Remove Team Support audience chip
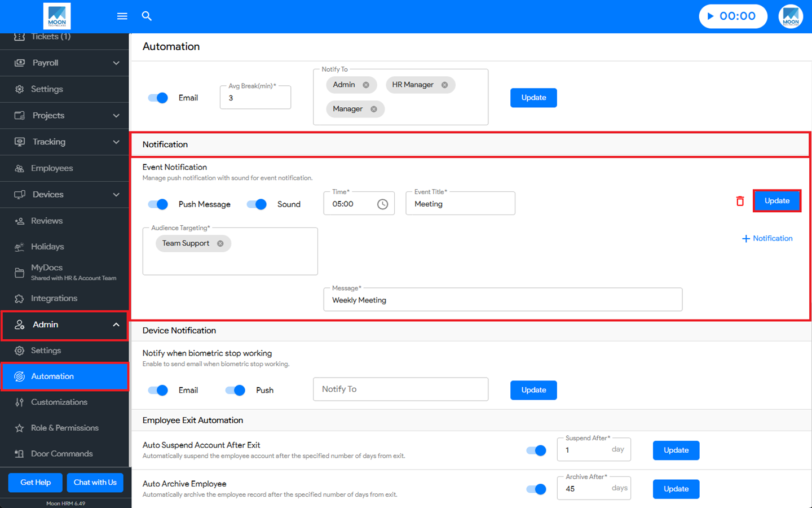This screenshot has height=508, width=812. coord(220,244)
